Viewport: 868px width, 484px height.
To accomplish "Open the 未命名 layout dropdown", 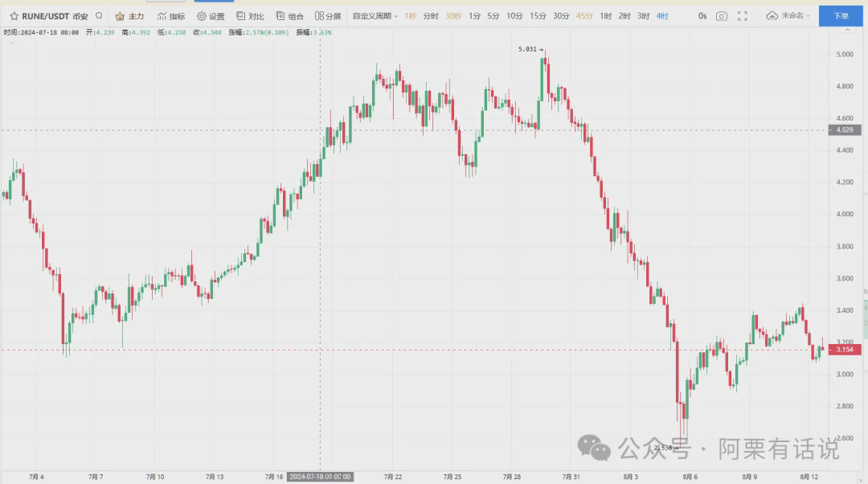I will (796, 16).
